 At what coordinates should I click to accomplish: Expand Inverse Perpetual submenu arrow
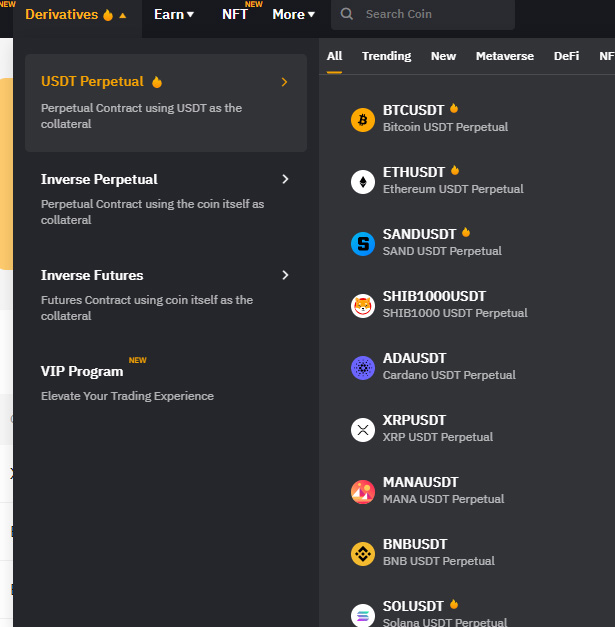tap(285, 179)
